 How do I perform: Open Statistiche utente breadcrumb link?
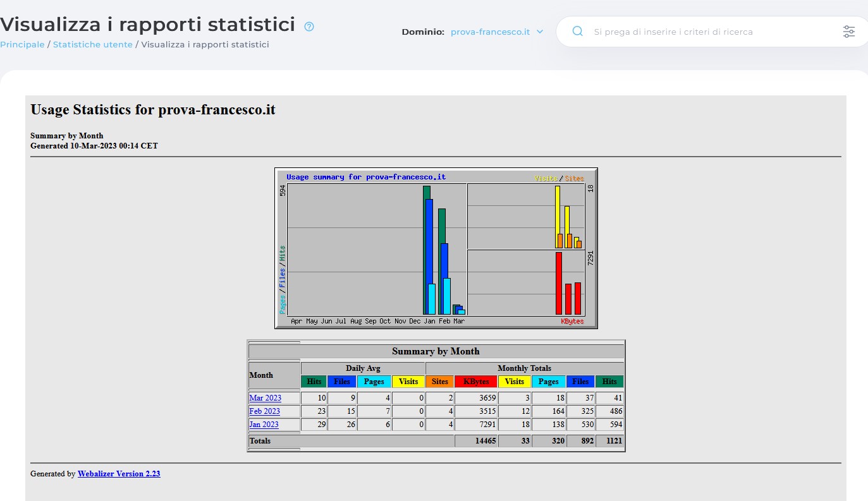tap(93, 45)
